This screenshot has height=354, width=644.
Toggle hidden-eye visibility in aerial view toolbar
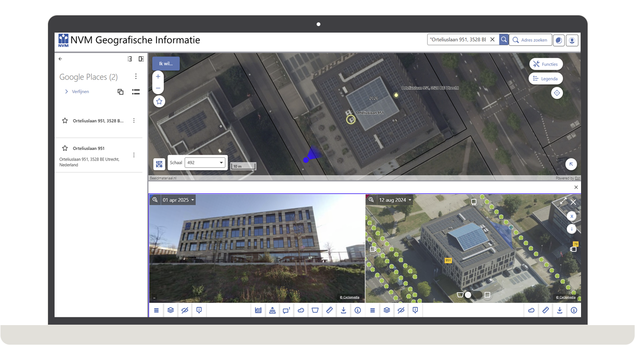point(401,310)
